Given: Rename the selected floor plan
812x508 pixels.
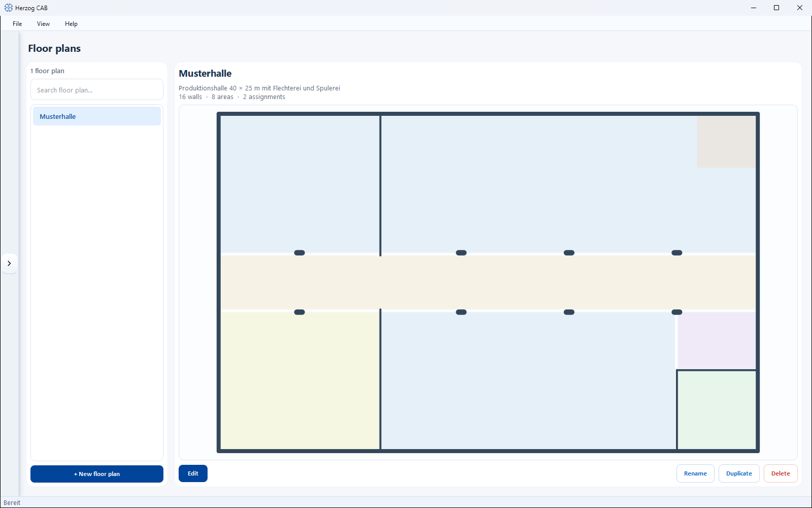Looking at the screenshot, I should [x=695, y=473].
